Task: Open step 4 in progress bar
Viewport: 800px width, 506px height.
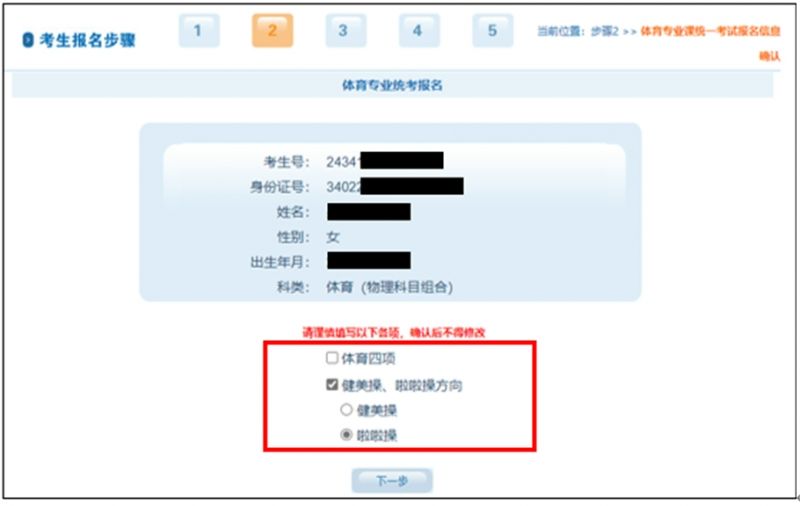Action: click(419, 31)
